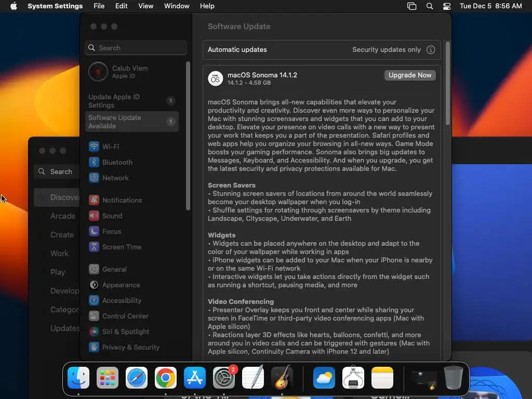Open Spotlight search in menu bar
This screenshot has height=399, width=532.
(x=430, y=6)
